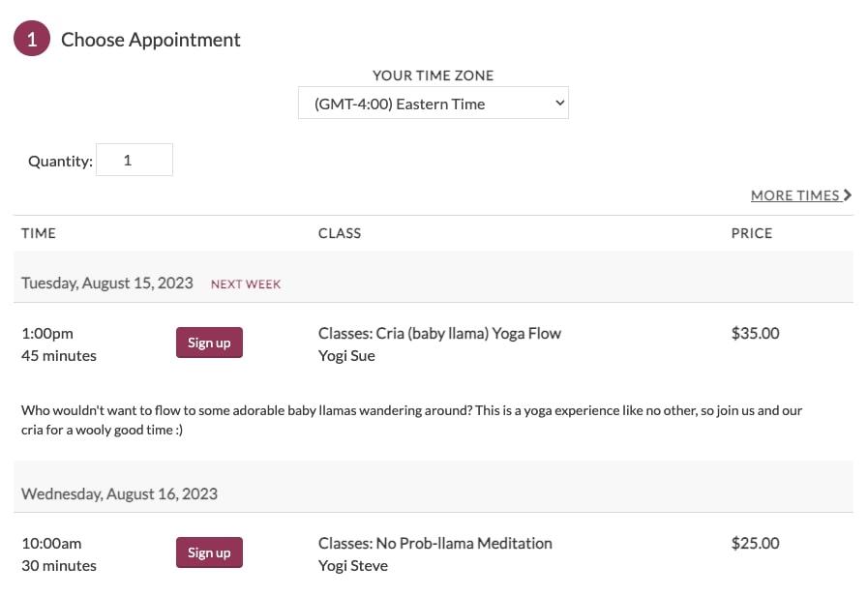Select the Wednesday, August 16, 2023 row
Image resolution: width=868 pixels, height=597 pixels.
point(433,493)
